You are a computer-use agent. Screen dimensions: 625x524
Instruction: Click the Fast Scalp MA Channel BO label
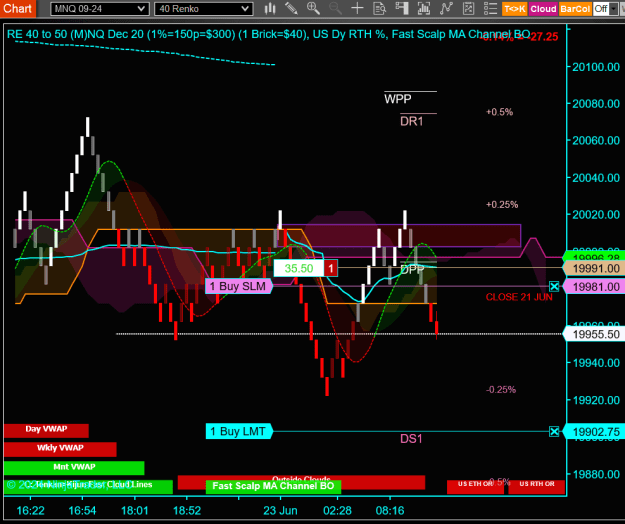(x=273, y=486)
